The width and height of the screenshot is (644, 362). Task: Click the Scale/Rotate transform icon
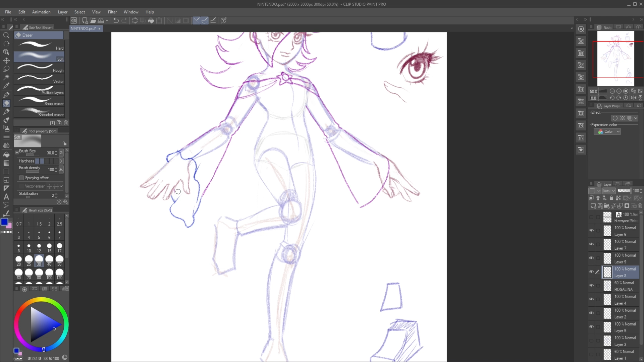[159, 20]
